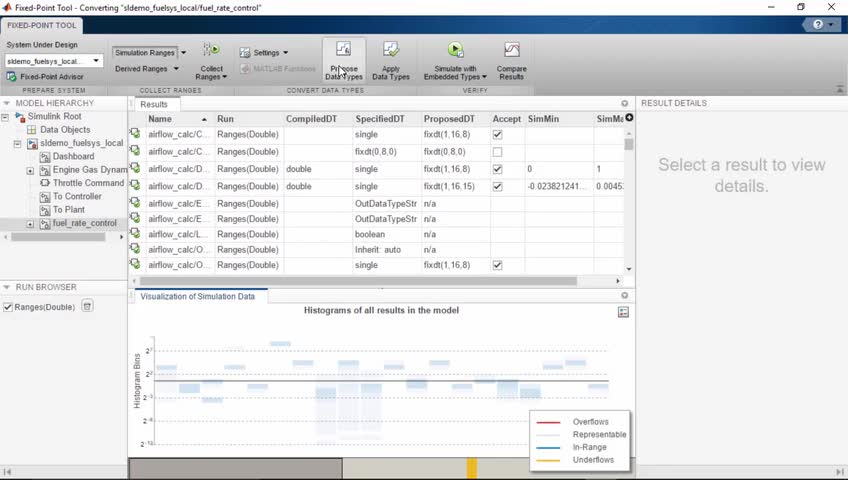Click the Settings gear icon
The width and height of the screenshot is (848, 480).
[245, 52]
